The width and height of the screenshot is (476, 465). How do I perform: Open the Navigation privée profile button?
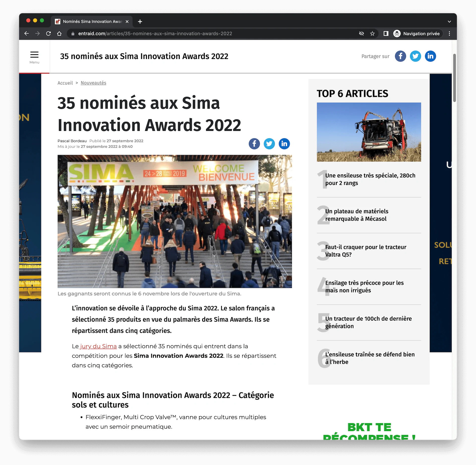coord(417,34)
